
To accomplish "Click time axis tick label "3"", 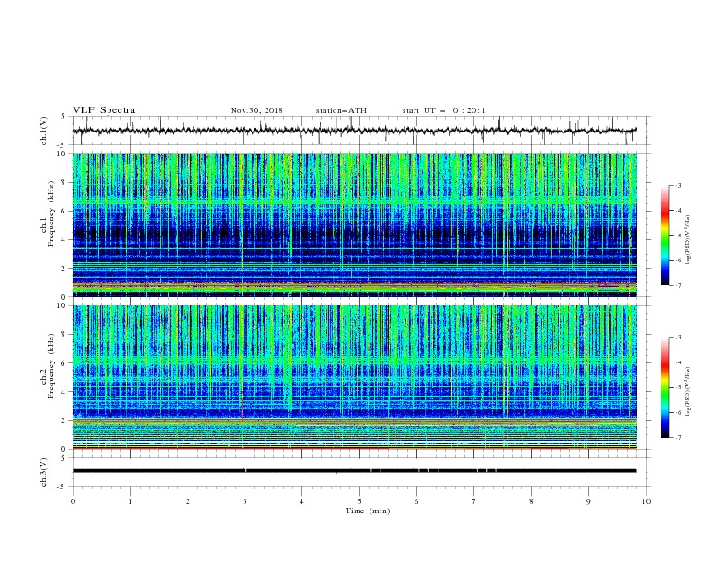I will [245, 501].
